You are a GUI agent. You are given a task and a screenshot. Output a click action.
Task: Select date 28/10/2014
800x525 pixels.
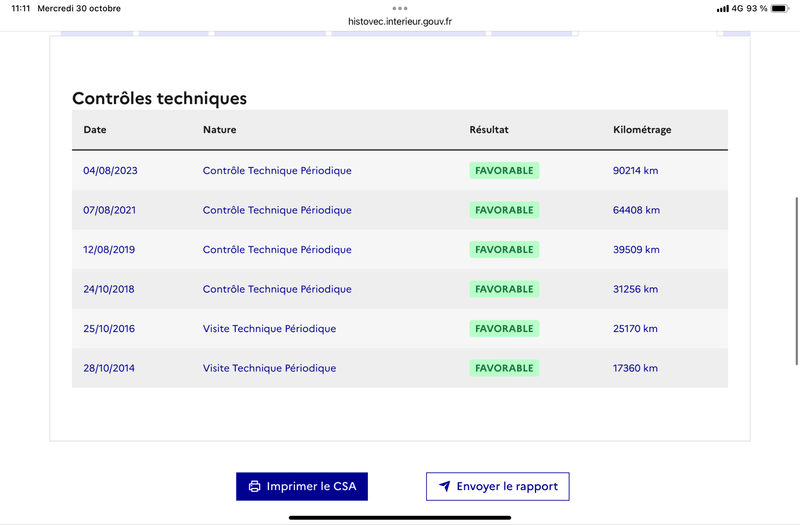[x=109, y=368]
